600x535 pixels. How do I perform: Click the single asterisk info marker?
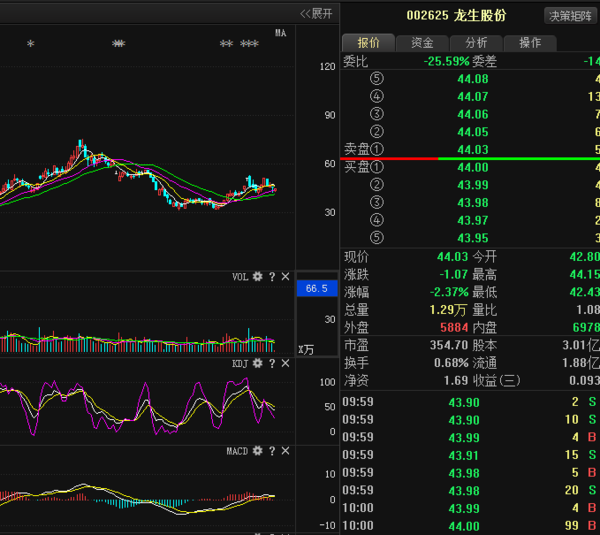pyautogui.click(x=30, y=45)
